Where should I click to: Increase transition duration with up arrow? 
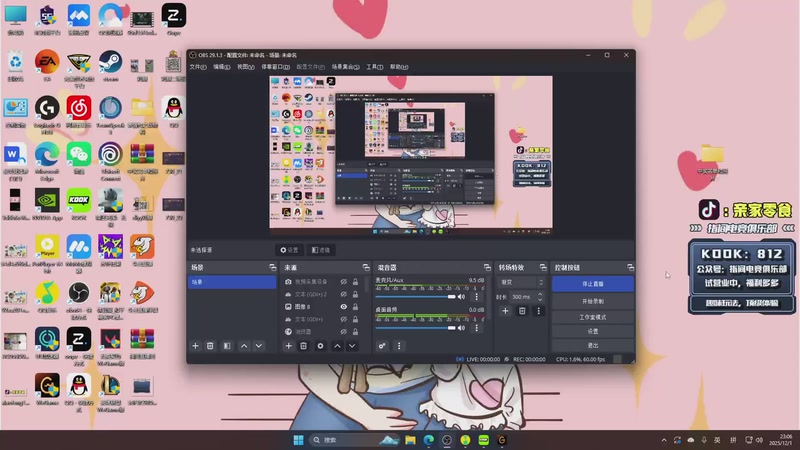[x=540, y=294]
